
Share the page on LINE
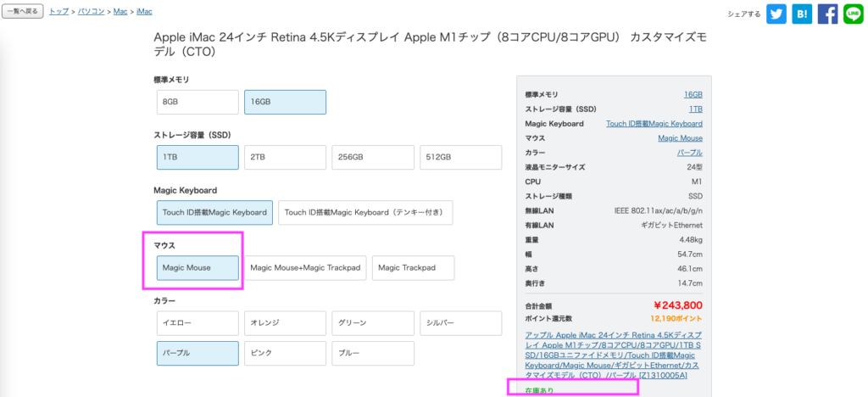pos(853,14)
